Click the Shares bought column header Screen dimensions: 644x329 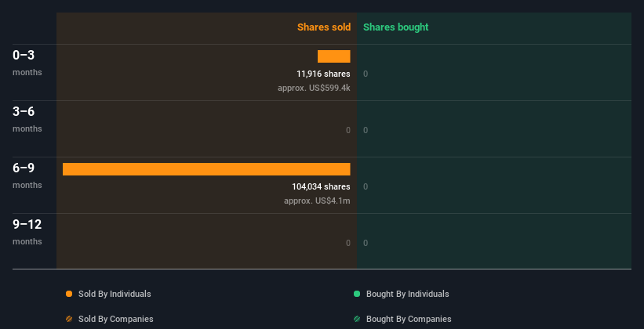pos(396,27)
